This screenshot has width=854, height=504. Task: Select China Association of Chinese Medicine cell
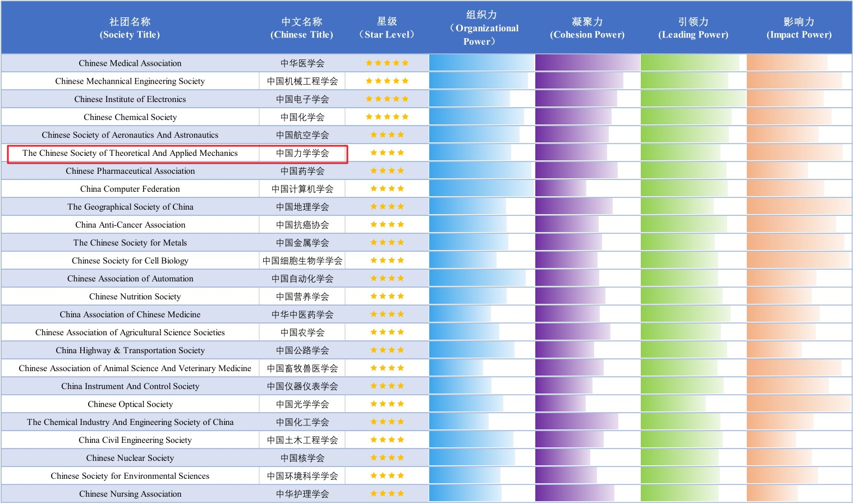click(x=130, y=315)
